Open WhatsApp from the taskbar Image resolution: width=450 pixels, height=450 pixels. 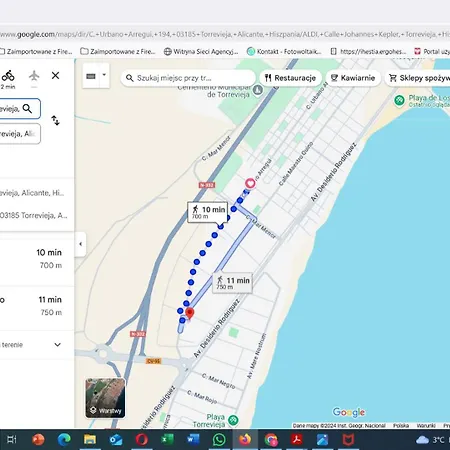click(x=219, y=440)
